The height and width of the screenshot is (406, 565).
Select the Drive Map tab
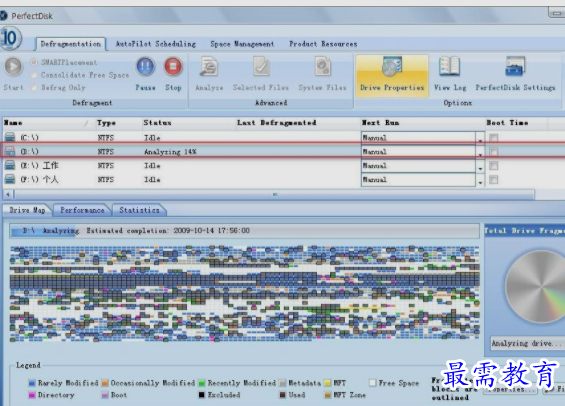click(x=27, y=210)
